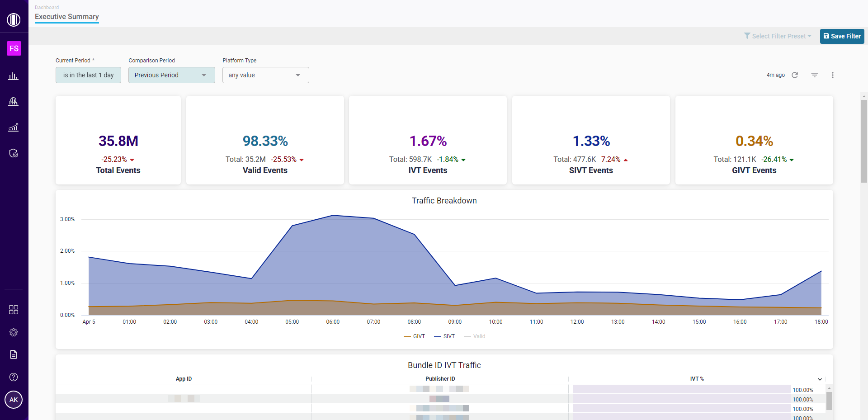
Task: Click the Save Filter button
Action: (x=842, y=36)
